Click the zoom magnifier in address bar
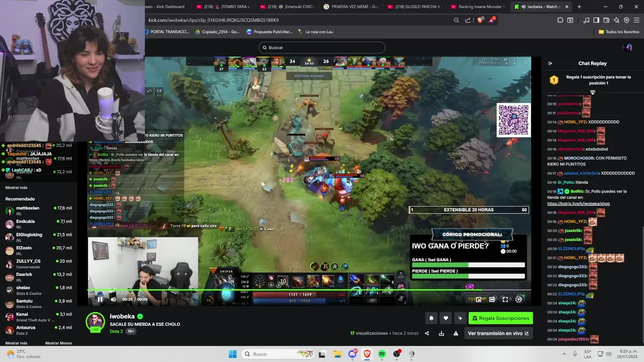 tap(456, 20)
